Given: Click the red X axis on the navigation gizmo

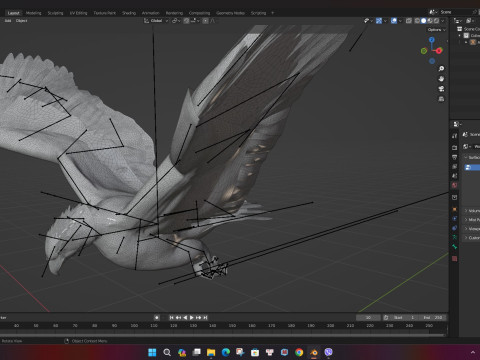Looking at the screenshot, I should [439, 51].
